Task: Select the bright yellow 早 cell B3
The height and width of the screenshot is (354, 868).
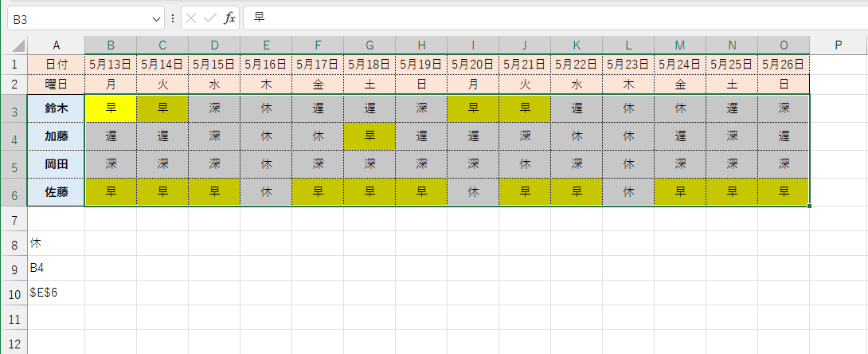Action: click(111, 108)
